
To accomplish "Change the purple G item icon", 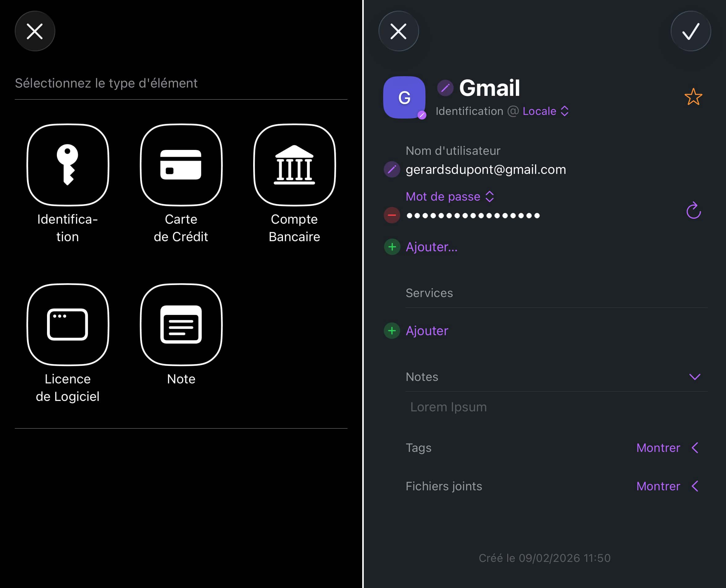I will click(404, 98).
